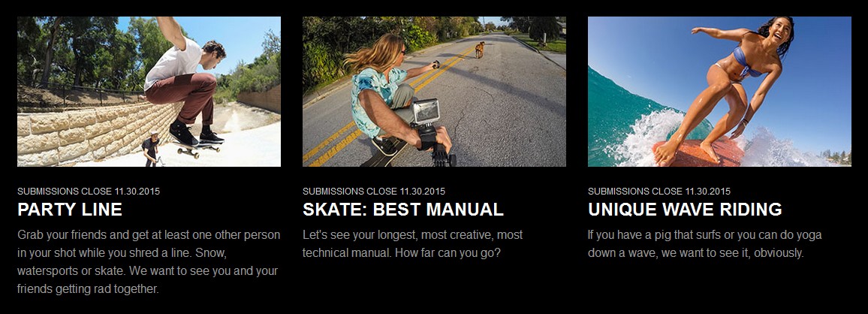Click the jumping skater's white t-shirt

pos(173,64)
